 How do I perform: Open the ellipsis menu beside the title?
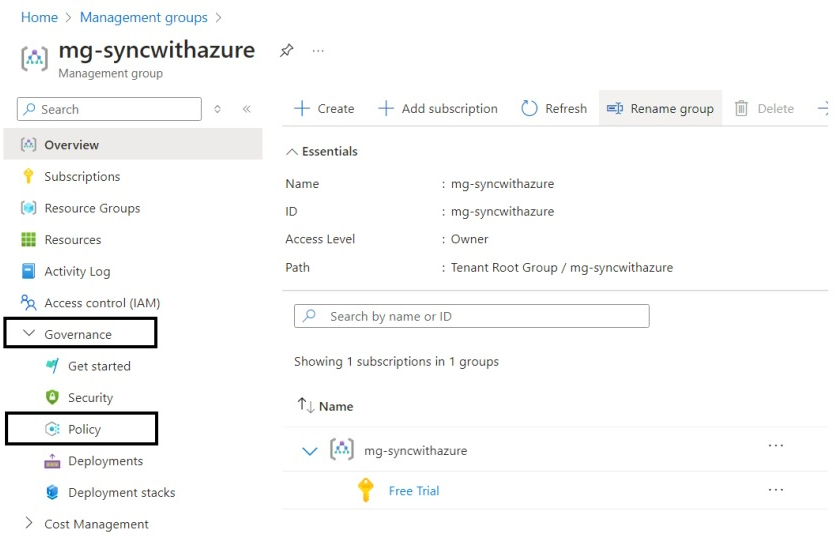click(318, 51)
